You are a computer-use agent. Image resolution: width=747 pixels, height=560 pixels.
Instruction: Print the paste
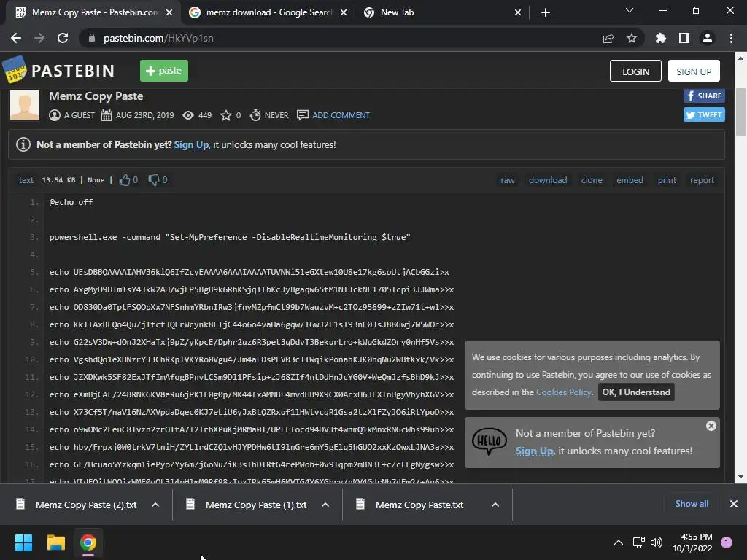tap(667, 180)
